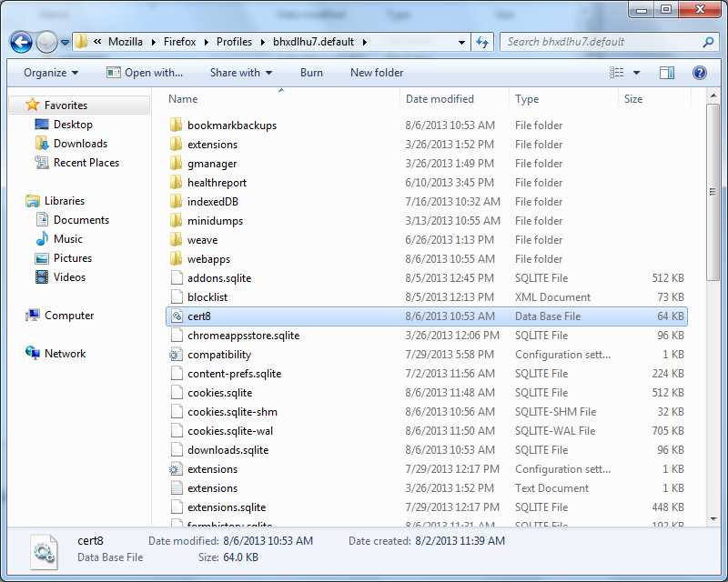Select Documents library
This screenshot has height=582, width=728.
click(x=81, y=220)
